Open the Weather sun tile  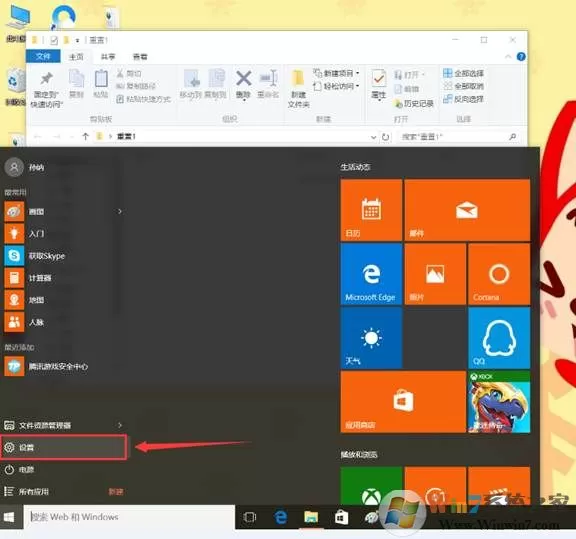click(371, 338)
